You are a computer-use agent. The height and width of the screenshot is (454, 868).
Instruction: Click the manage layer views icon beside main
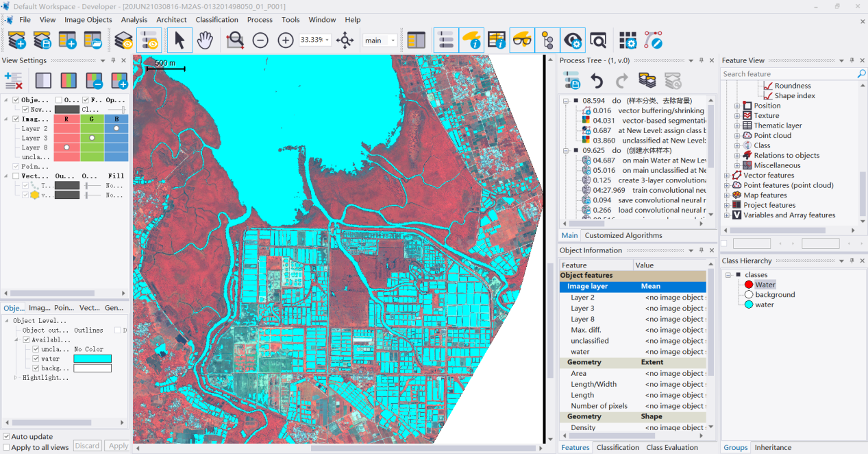pos(417,40)
